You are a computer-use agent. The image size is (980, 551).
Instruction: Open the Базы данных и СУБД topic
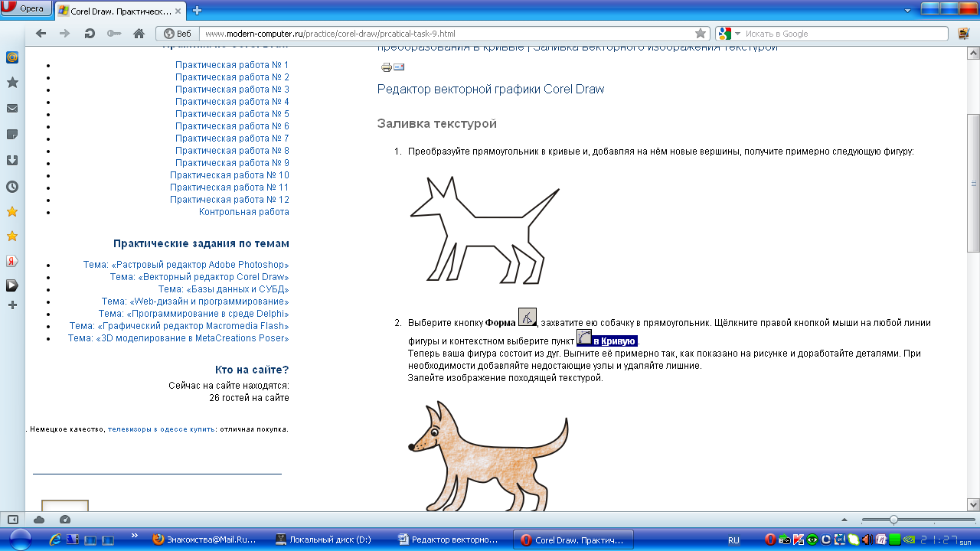(224, 289)
